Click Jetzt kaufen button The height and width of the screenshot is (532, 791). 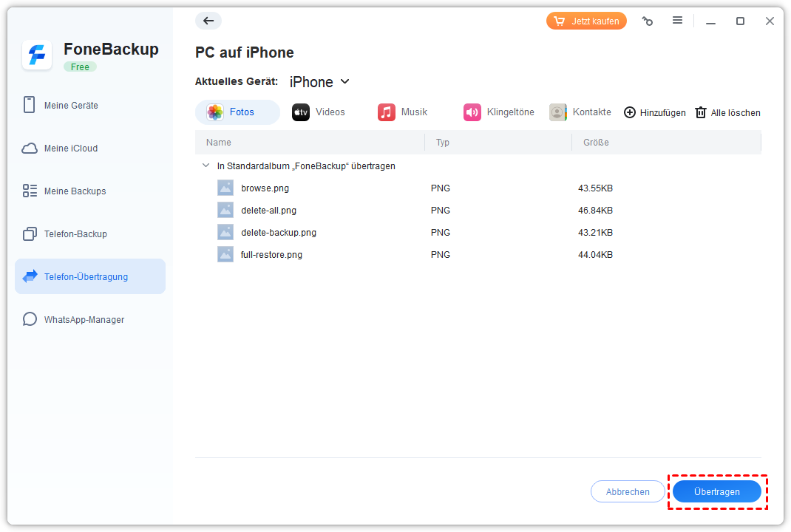[586, 21]
